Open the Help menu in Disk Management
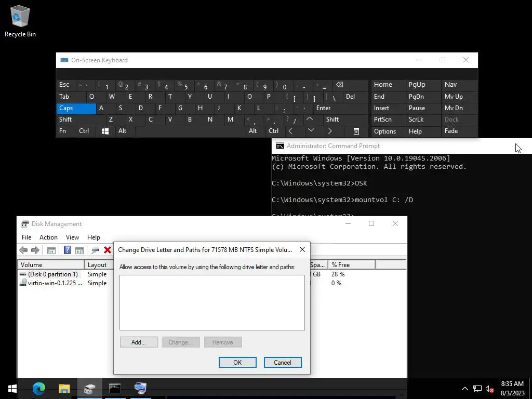Screen dimensions: 532x399 [x=94, y=237]
